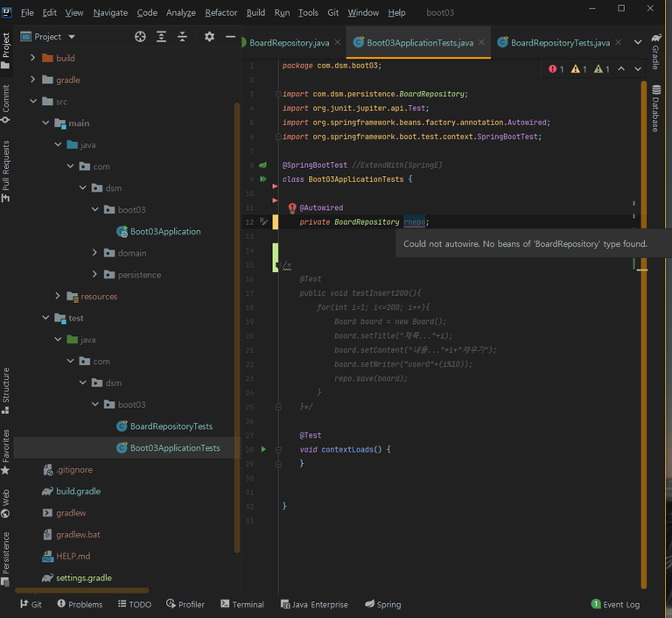Collapse the src folder
Screen dimensions: 672x618
(x=33, y=102)
